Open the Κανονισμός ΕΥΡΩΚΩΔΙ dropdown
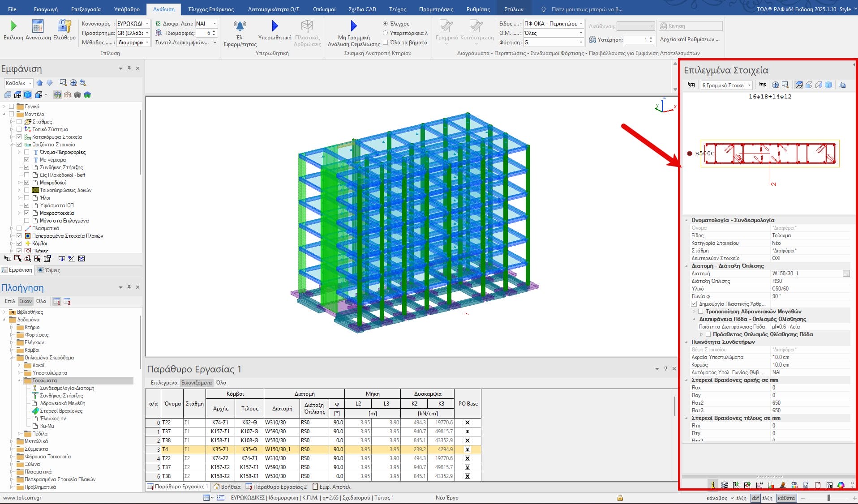Viewport: 858px width, 504px height. [x=133, y=23]
